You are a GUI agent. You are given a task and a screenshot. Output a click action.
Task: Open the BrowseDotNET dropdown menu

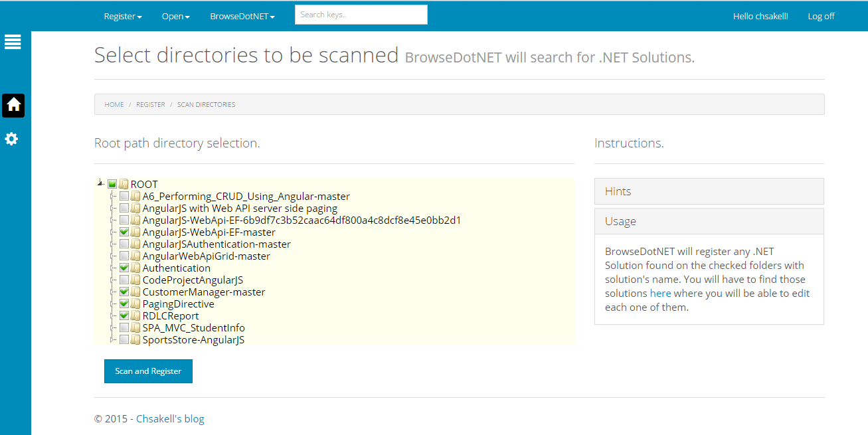[242, 17]
